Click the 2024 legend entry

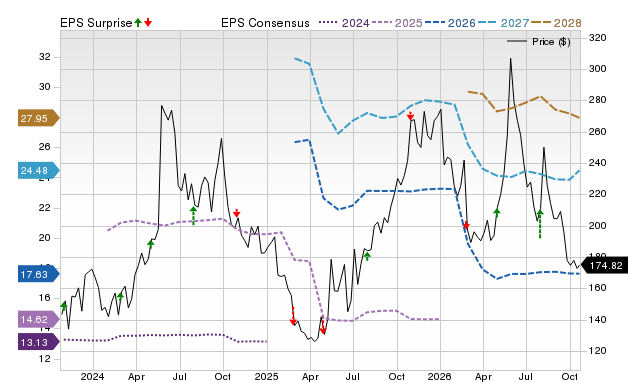pos(344,23)
